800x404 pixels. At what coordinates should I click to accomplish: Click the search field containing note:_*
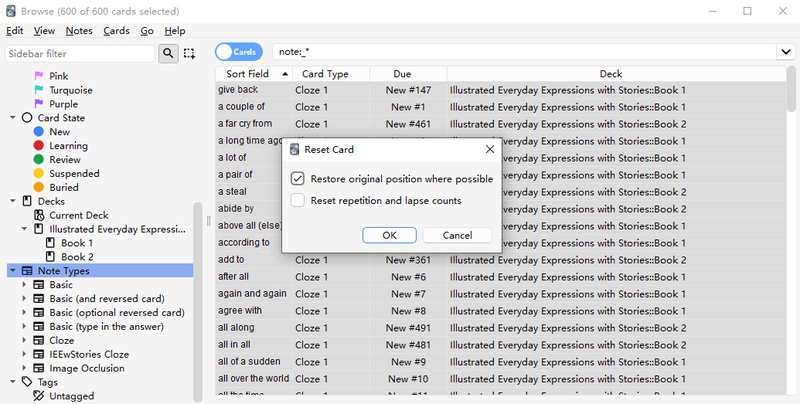click(524, 52)
